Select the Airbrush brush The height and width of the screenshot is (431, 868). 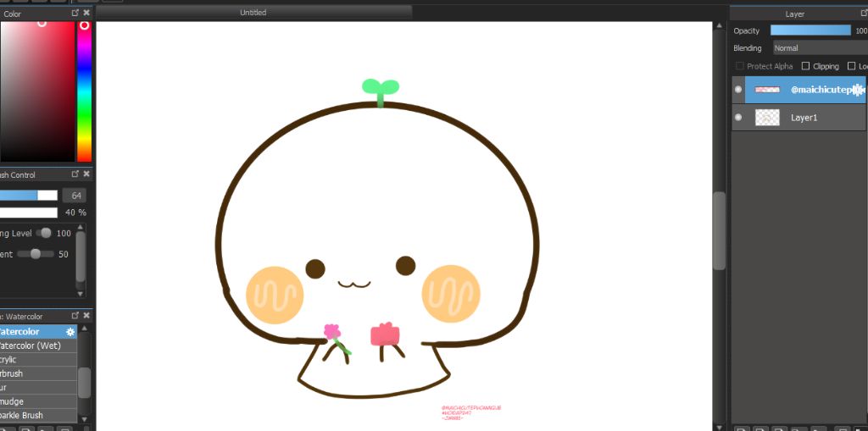pos(38,373)
